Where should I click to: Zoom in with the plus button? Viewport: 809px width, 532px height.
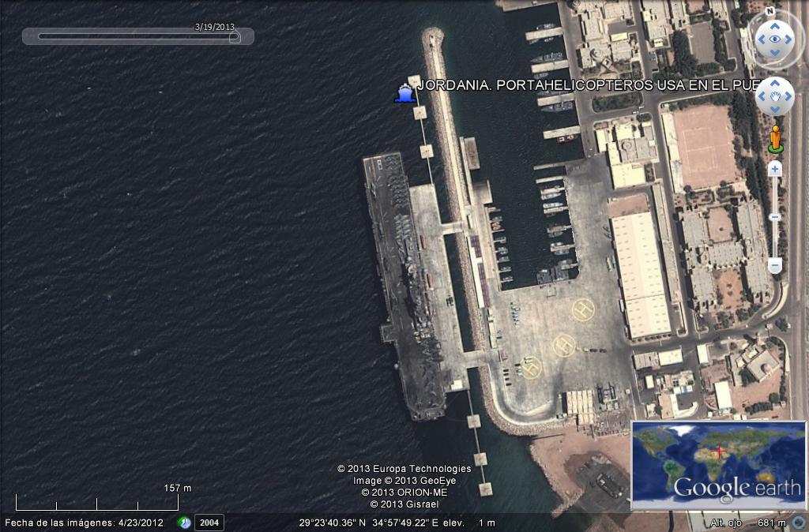click(775, 168)
